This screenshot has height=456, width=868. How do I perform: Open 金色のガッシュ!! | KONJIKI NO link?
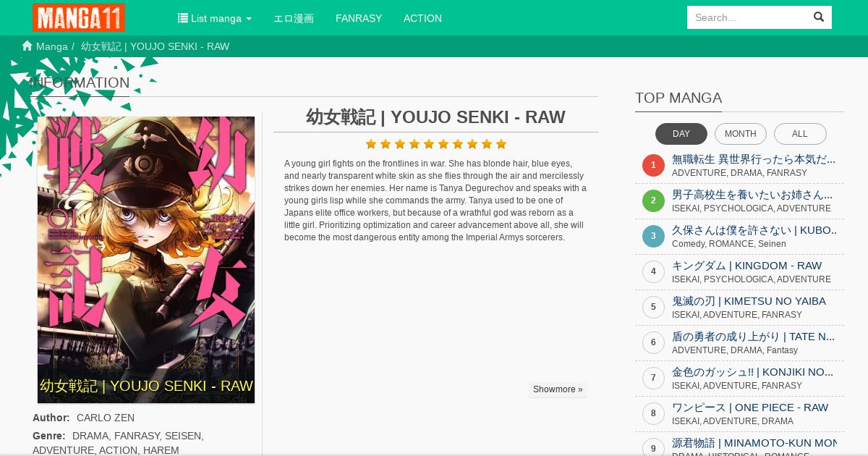[752, 372]
